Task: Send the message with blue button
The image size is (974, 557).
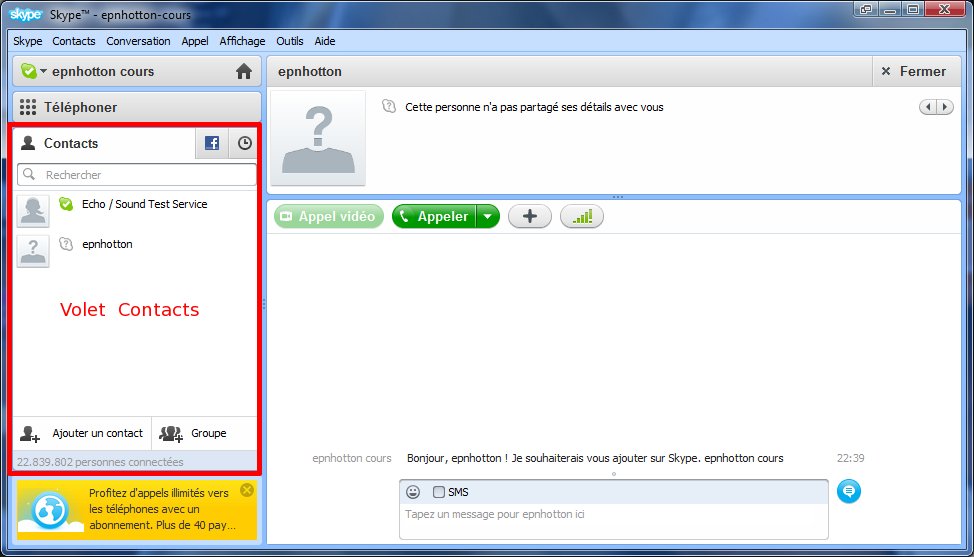Action: [x=849, y=491]
